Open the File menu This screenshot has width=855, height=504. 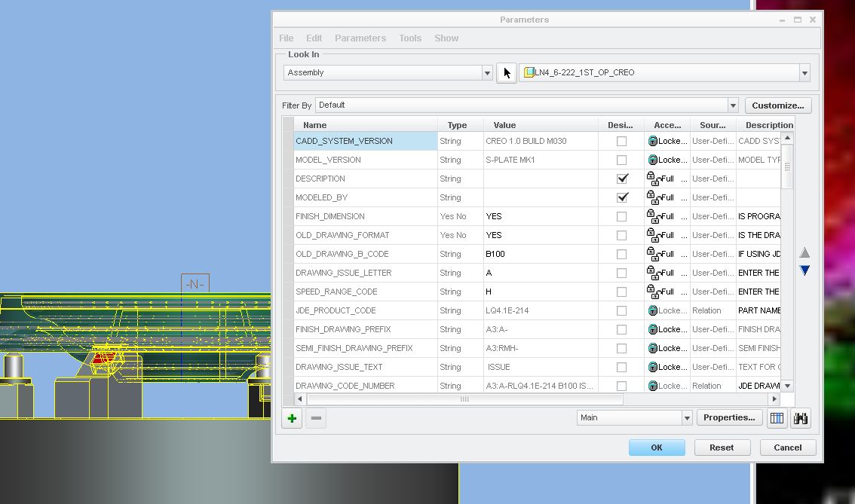tap(287, 38)
